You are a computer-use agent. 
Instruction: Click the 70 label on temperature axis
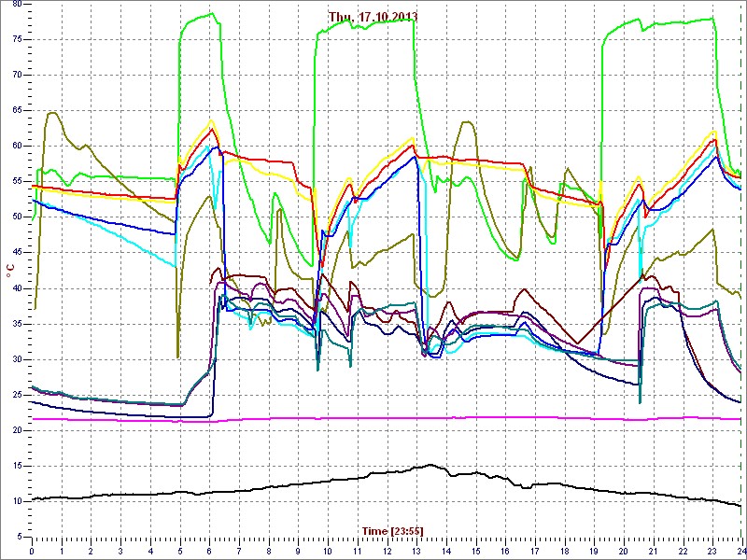[x=16, y=75]
